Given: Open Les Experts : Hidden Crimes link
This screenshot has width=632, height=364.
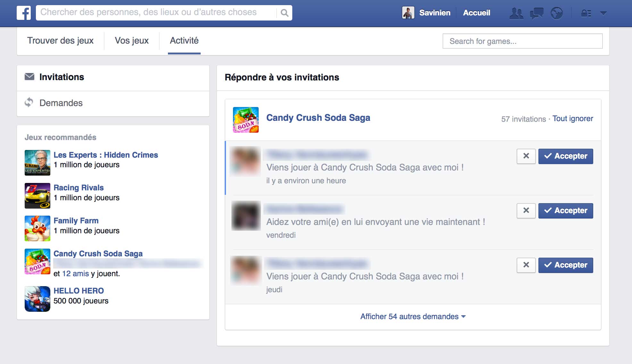Looking at the screenshot, I should [x=106, y=155].
